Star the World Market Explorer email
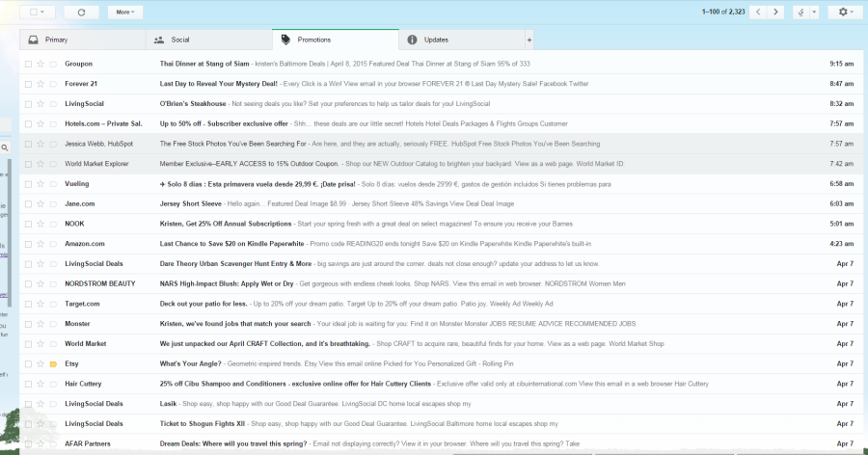 tap(41, 164)
